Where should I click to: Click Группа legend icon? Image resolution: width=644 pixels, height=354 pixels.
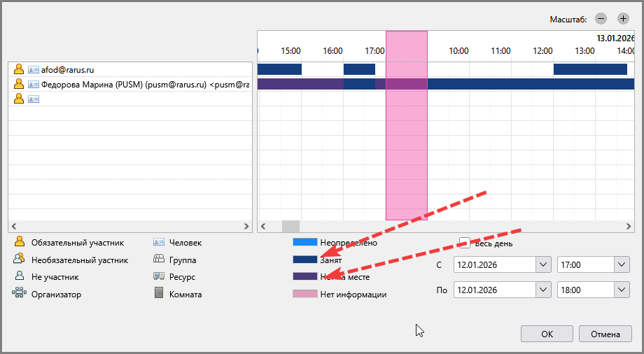pyautogui.click(x=158, y=259)
